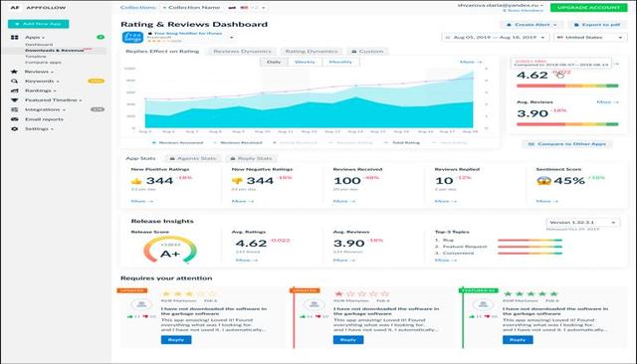Click the calendar icon in date range field
Image resolution: width=637 pixels, height=364 pixels.
tap(448, 38)
